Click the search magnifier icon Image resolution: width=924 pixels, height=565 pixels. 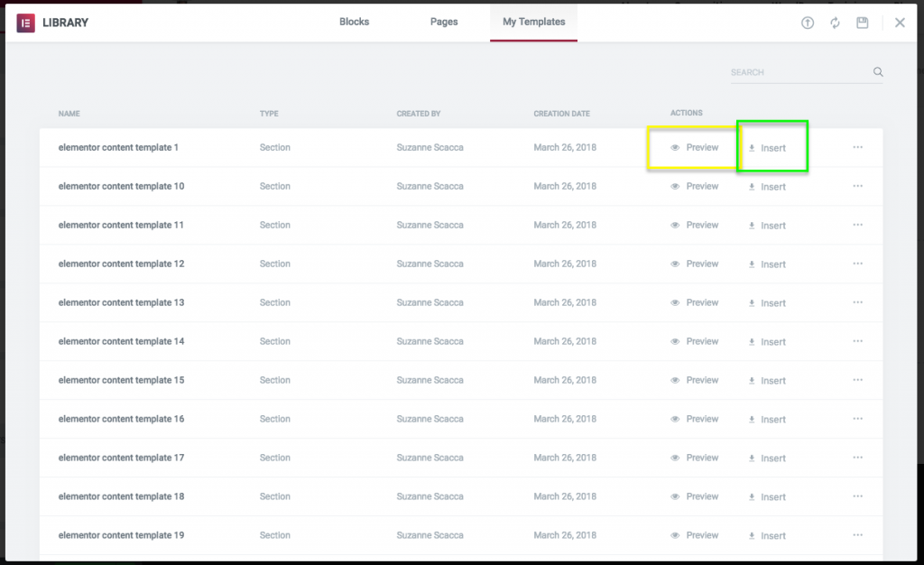[x=877, y=72]
